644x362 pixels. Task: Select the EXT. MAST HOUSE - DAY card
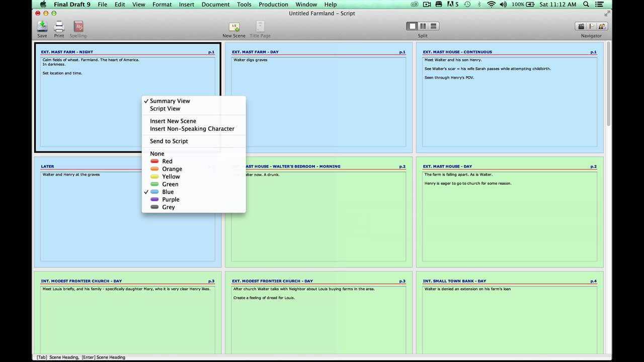click(510, 212)
